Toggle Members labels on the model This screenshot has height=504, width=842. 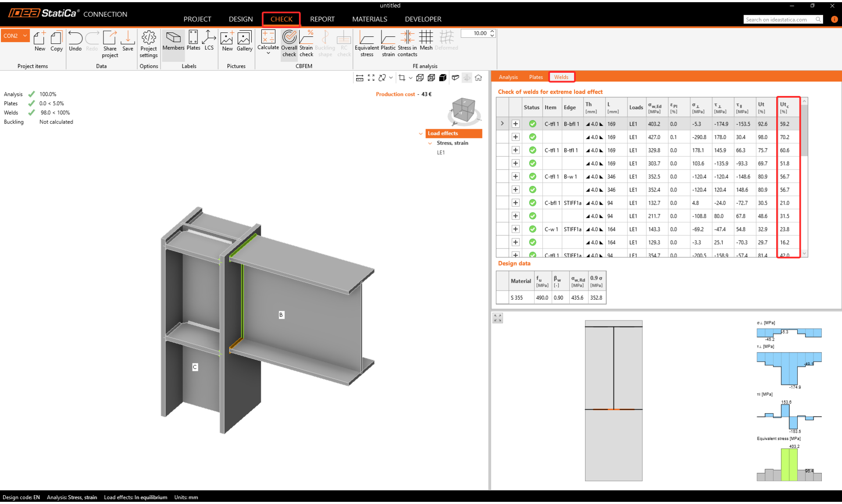click(173, 41)
